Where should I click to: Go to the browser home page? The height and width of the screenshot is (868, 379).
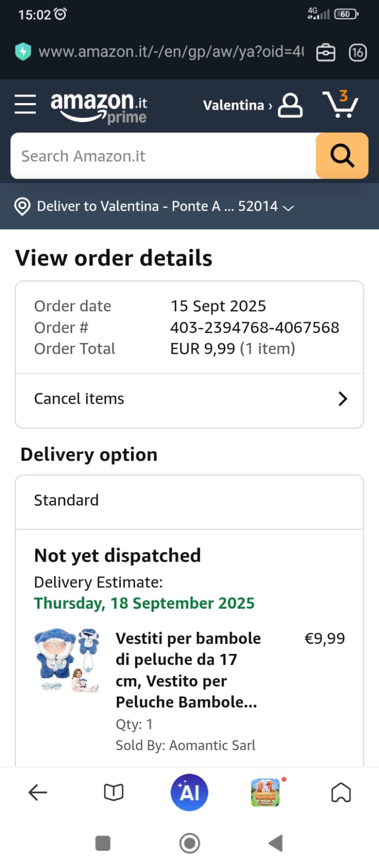click(x=341, y=793)
